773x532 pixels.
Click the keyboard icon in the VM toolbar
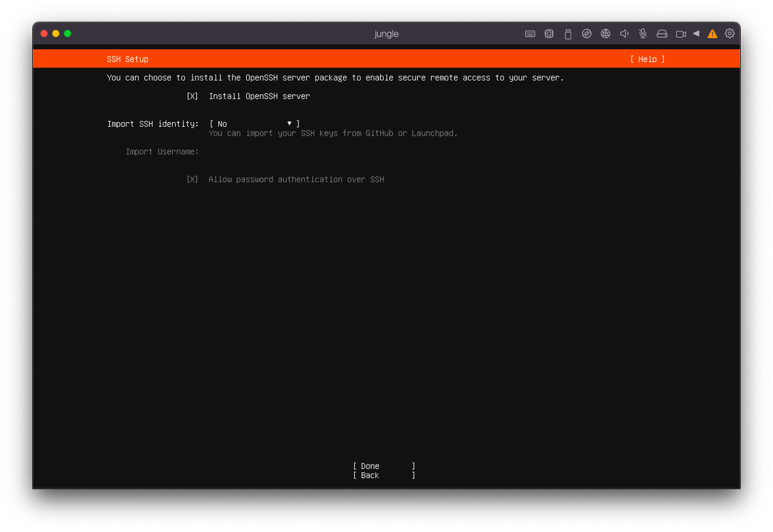tap(530, 34)
